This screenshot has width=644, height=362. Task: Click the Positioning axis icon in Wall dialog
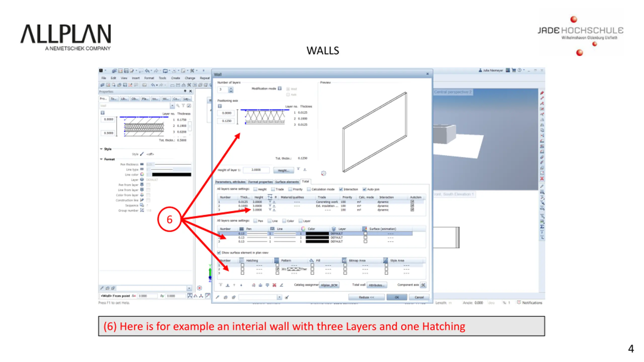coord(220,106)
